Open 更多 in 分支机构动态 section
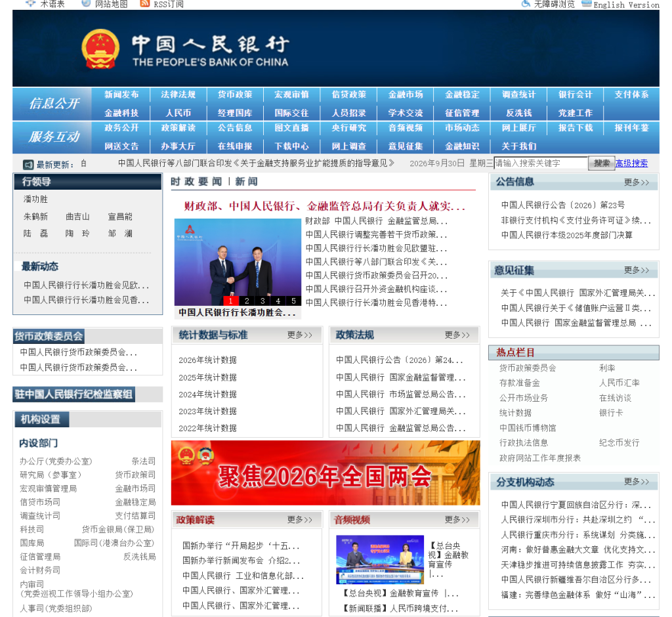Screen dimensions: 672x617 [x=636, y=482]
